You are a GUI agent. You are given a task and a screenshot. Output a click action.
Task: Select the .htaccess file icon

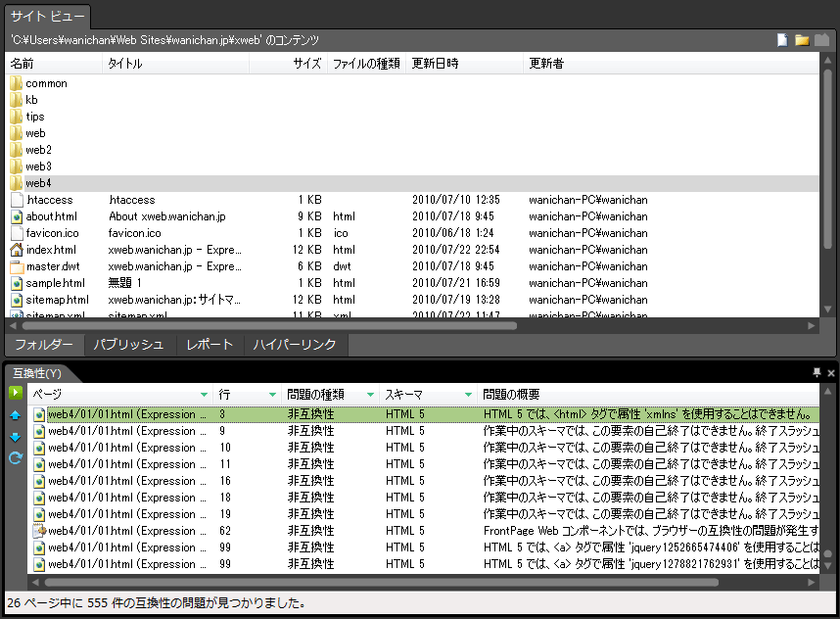click(x=17, y=200)
